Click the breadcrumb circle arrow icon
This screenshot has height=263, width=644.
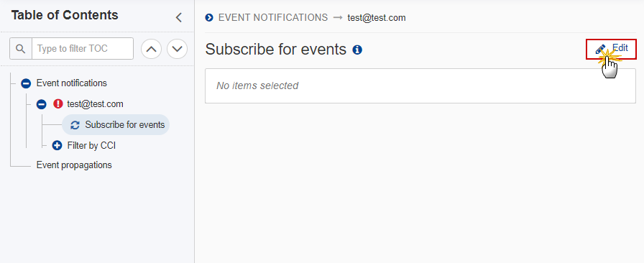[209, 18]
